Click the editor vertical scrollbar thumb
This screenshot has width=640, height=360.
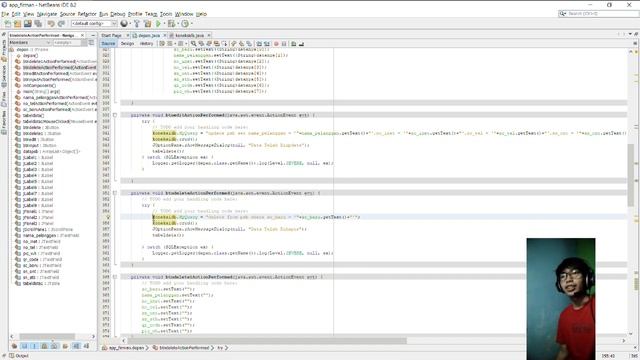click(x=631, y=175)
